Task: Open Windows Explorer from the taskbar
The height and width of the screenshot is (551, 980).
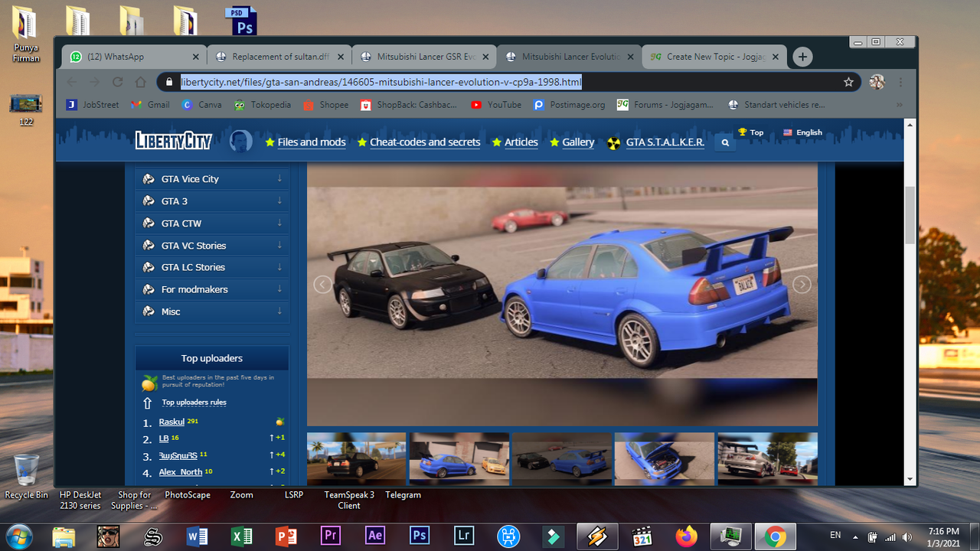Action: tap(64, 536)
